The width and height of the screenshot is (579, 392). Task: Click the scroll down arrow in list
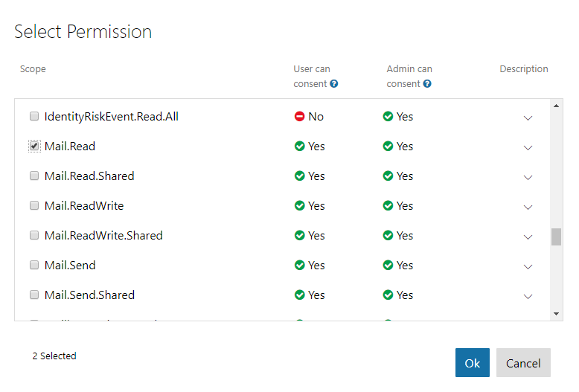tap(557, 314)
